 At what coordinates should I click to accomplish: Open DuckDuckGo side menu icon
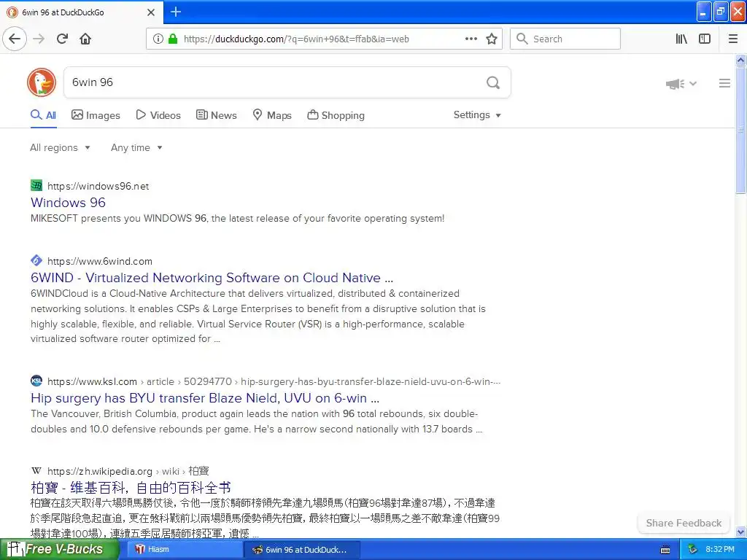pos(724,83)
